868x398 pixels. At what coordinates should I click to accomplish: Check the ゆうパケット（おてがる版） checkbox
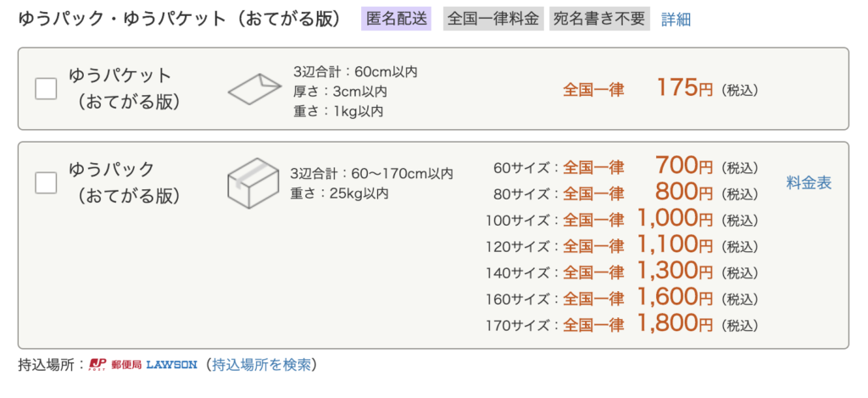coord(46,89)
